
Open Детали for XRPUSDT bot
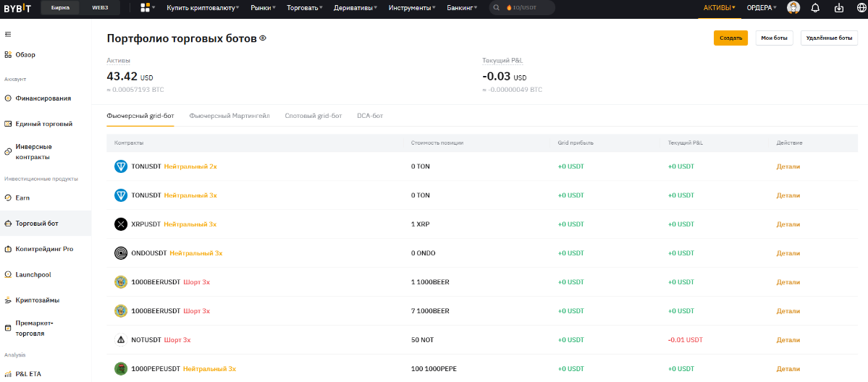click(x=788, y=224)
